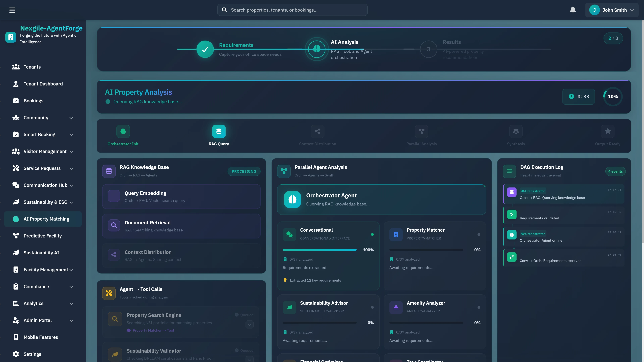Select Tenant Dashboard from the sidebar
This screenshot has width=644, height=362.
click(43, 84)
